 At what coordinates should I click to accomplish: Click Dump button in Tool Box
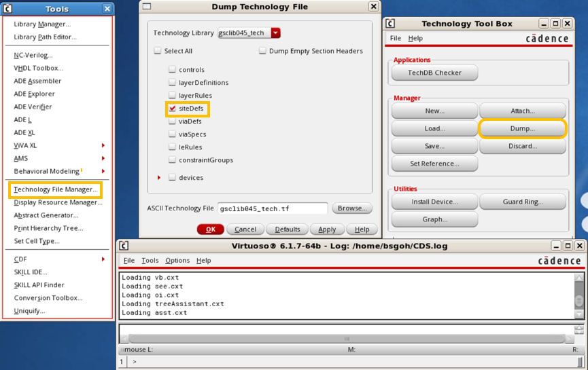522,128
